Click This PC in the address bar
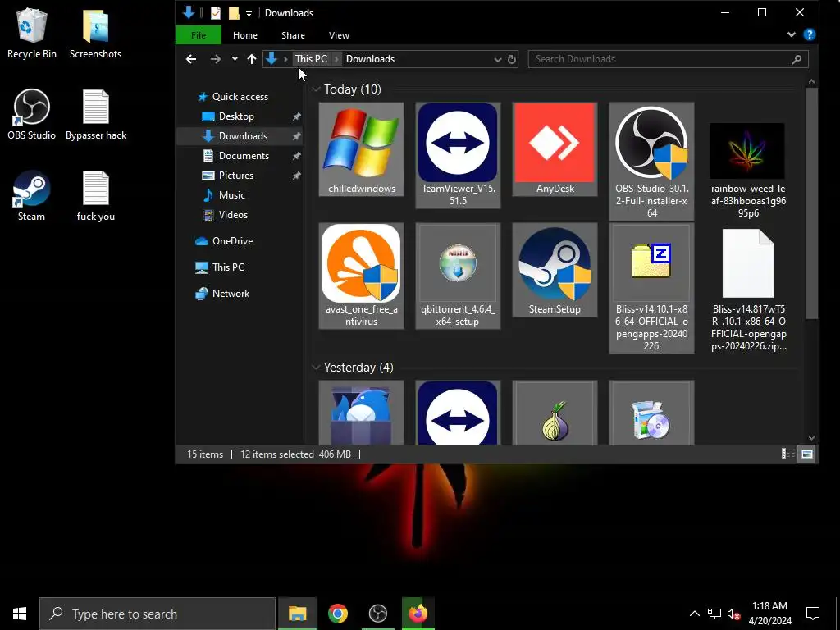Screen dimensions: 840x630 coord(311,59)
